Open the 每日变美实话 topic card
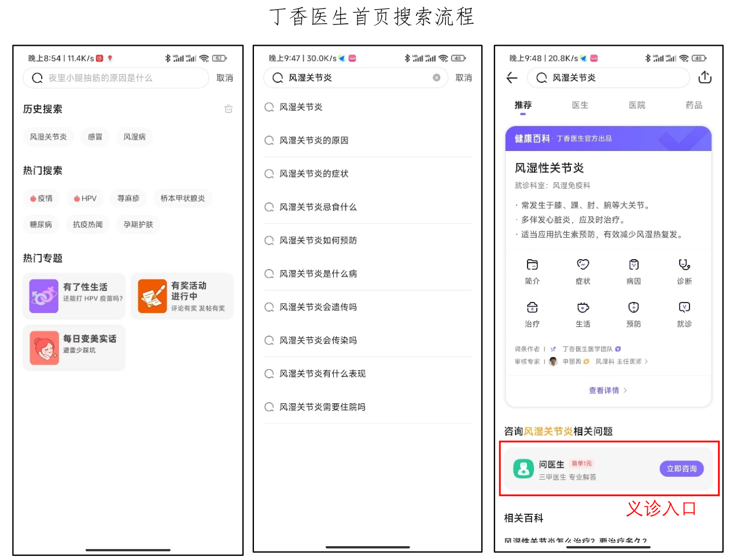This screenshot has width=730, height=560. click(74, 348)
